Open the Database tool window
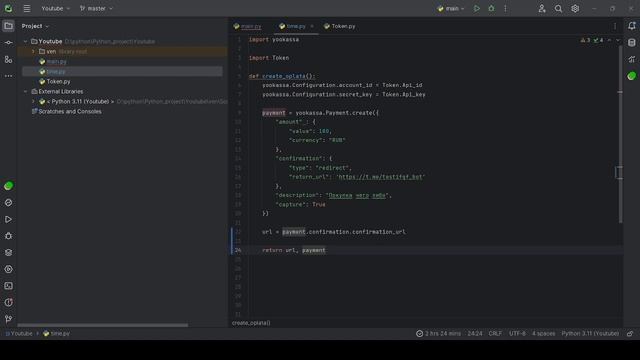Image resolution: width=640 pixels, height=360 pixels. pyautogui.click(x=631, y=42)
